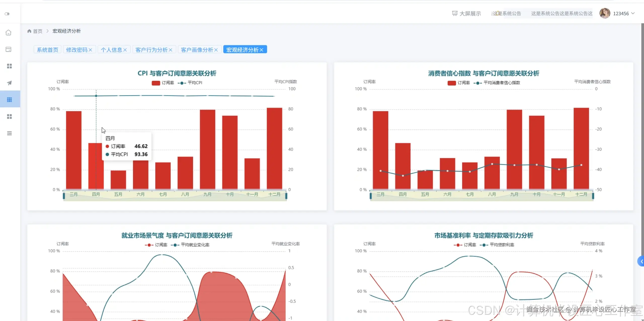Screen dimensions: 644x321
Task: Toggle 订阅率 legend in the CPI chart
Action: point(163,83)
